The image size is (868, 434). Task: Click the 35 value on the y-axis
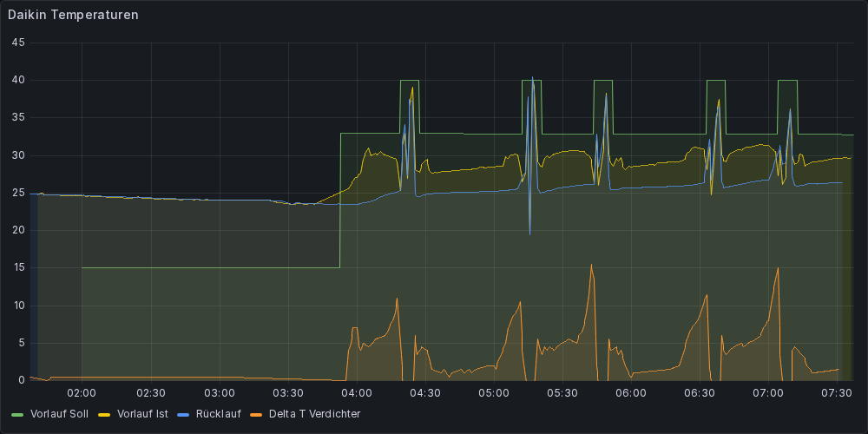coord(18,117)
